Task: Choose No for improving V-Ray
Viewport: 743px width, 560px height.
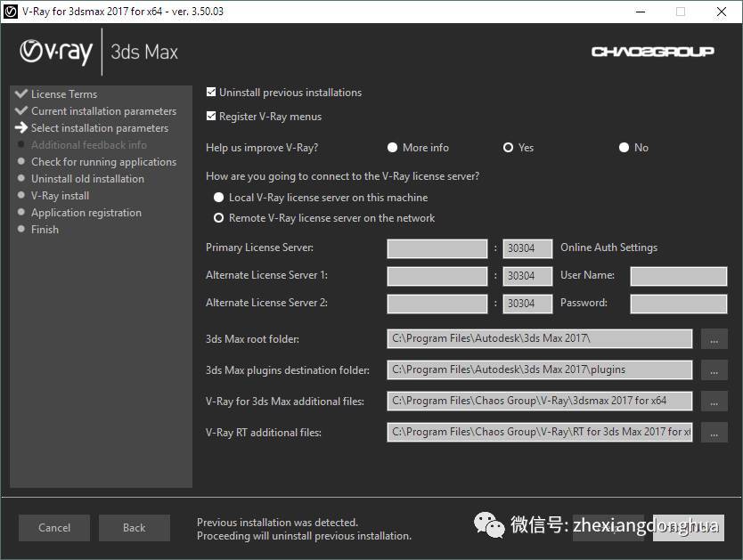Action: [624, 147]
